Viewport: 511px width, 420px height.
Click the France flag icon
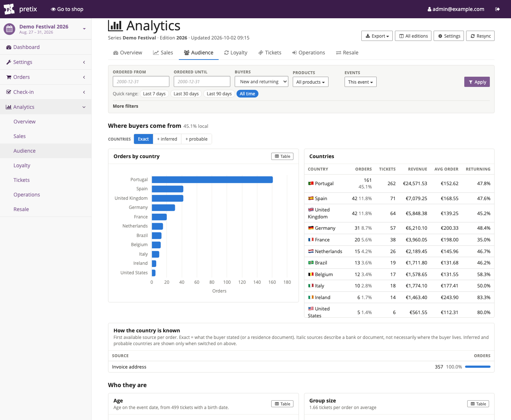coord(311,240)
